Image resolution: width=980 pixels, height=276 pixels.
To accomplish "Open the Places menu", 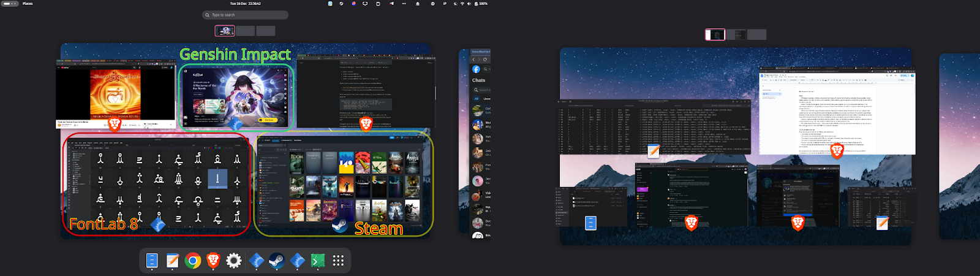I will (28, 4).
